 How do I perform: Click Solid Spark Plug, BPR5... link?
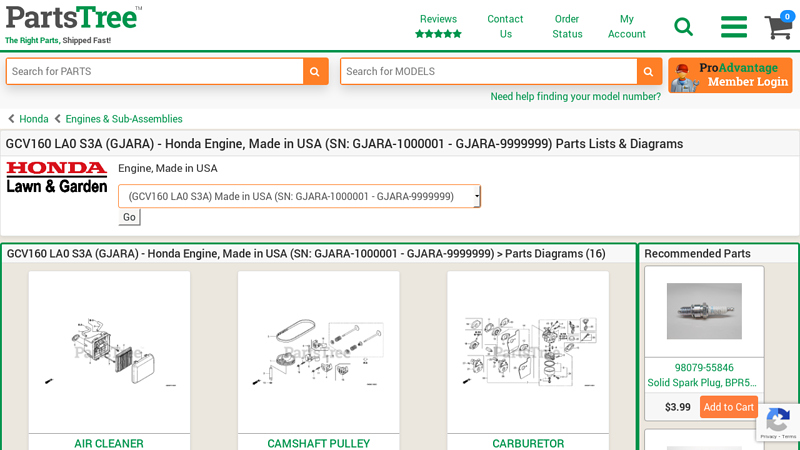[x=702, y=383]
